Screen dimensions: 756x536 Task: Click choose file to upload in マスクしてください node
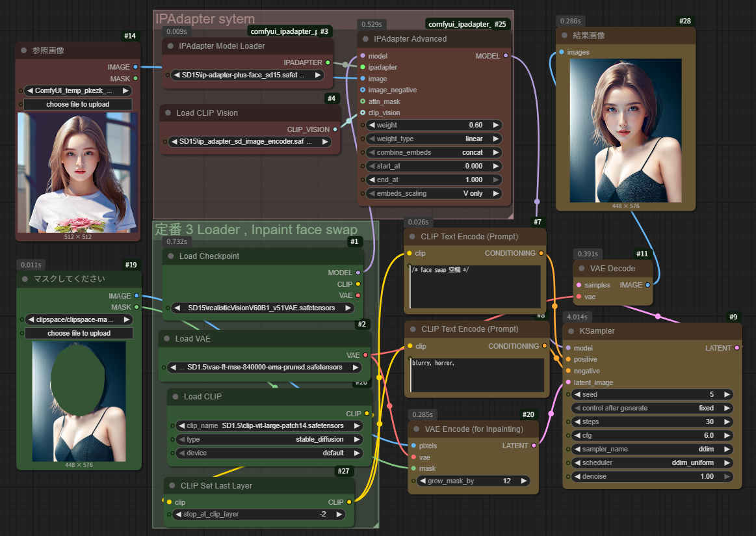[x=79, y=334]
